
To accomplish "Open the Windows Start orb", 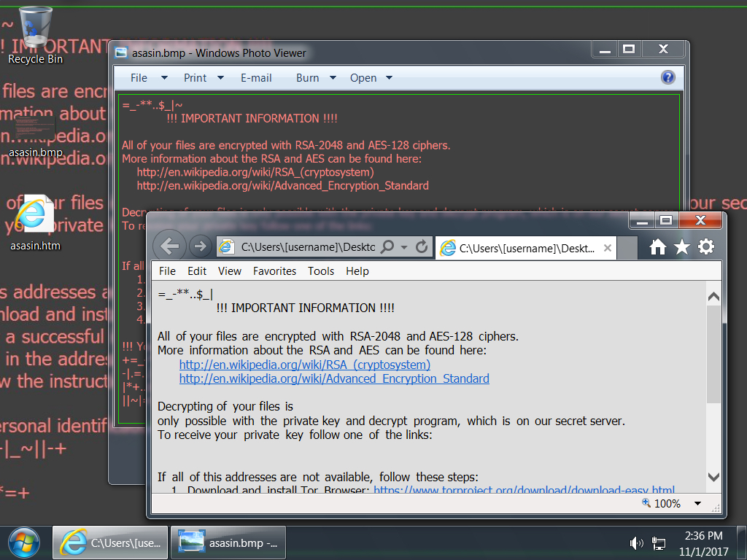I will pyautogui.click(x=24, y=542).
